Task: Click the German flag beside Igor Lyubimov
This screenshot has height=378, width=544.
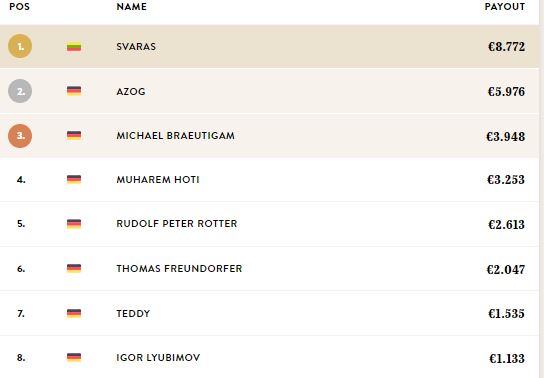Action: pyautogui.click(x=74, y=358)
